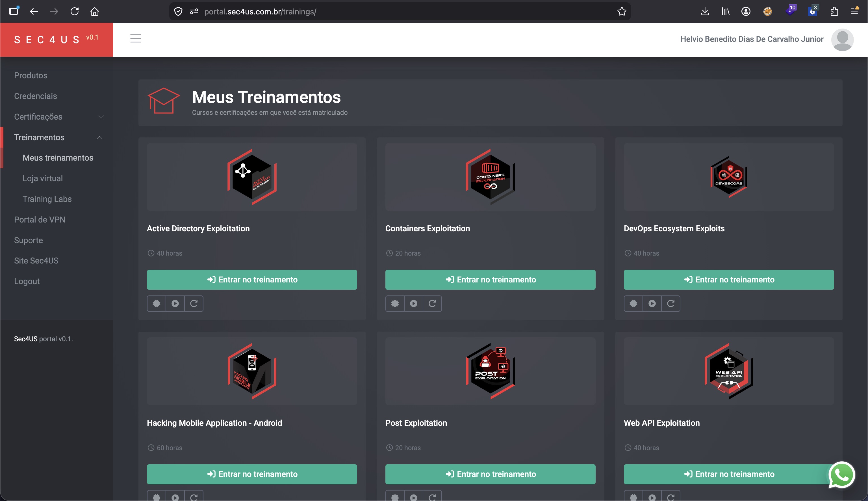The height and width of the screenshot is (501, 868).
Task: Click play icon under DevOps Ecosystem Exploits
Action: coord(652,303)
